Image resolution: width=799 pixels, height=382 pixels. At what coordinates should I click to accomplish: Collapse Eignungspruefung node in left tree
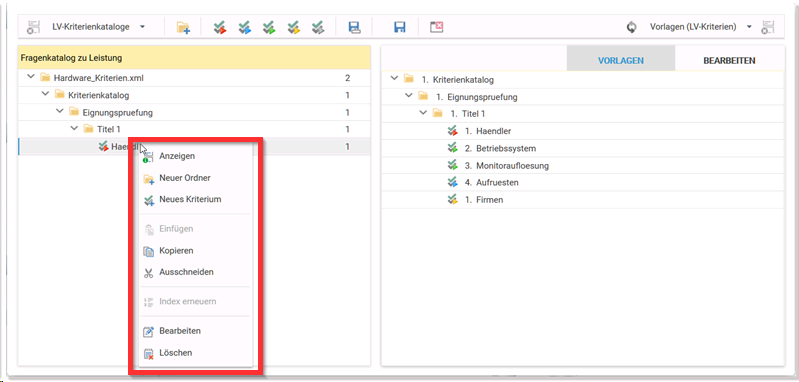click(60, 112)
